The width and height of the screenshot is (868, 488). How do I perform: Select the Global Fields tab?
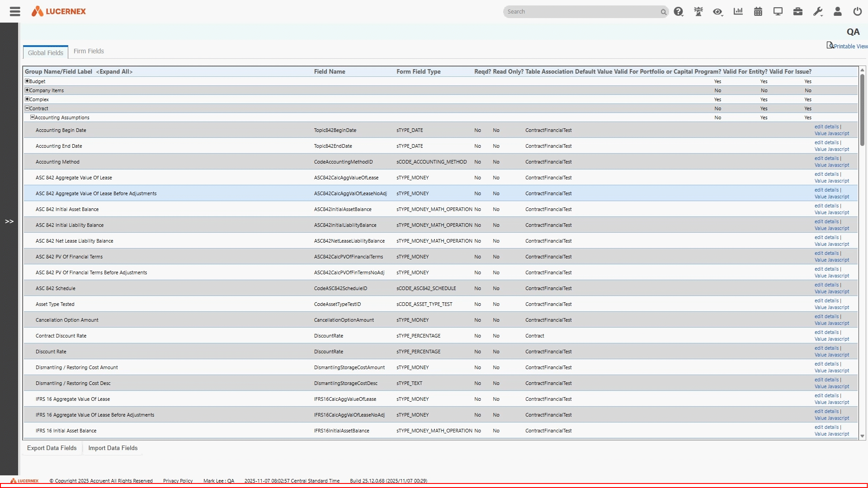(x=46, y=53)
